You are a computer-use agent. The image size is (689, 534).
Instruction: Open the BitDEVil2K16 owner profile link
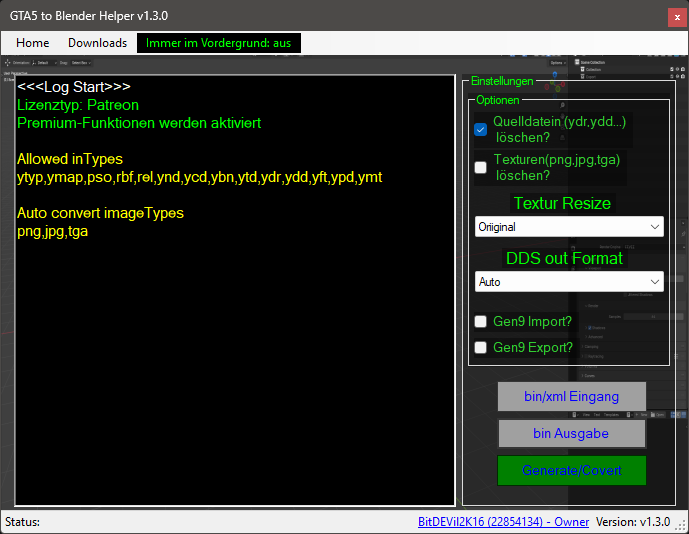503,522
